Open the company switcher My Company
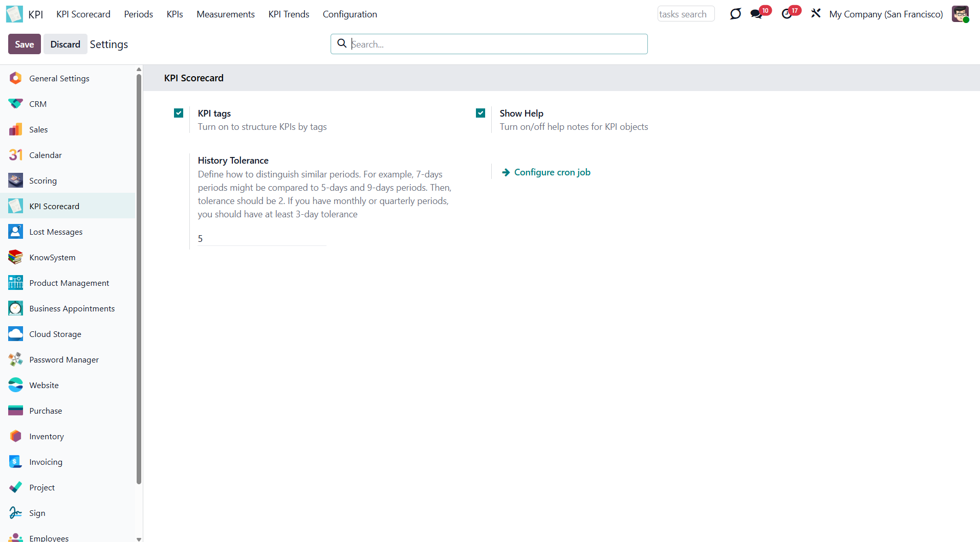Screen dimensions: 980x542 [x=886, y=14]
